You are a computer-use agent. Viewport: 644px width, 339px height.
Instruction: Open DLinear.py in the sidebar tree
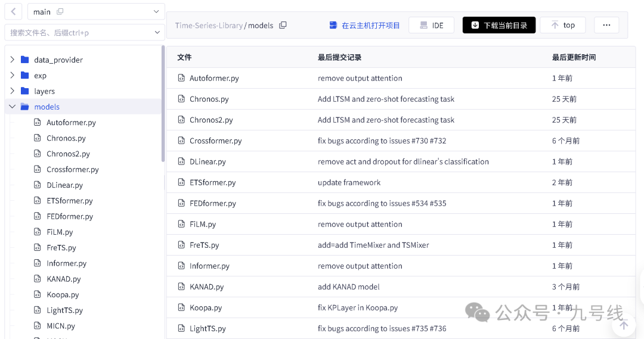click(x=65, y=185)
